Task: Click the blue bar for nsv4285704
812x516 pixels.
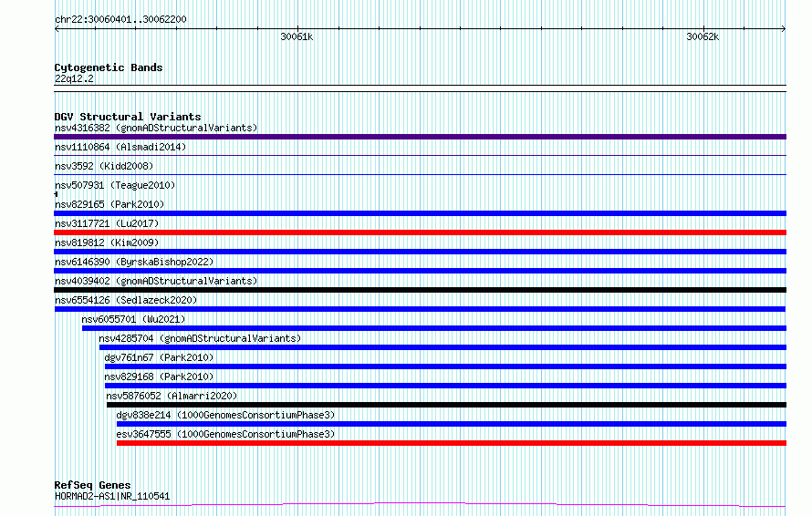Action: [x=442, y=347]
